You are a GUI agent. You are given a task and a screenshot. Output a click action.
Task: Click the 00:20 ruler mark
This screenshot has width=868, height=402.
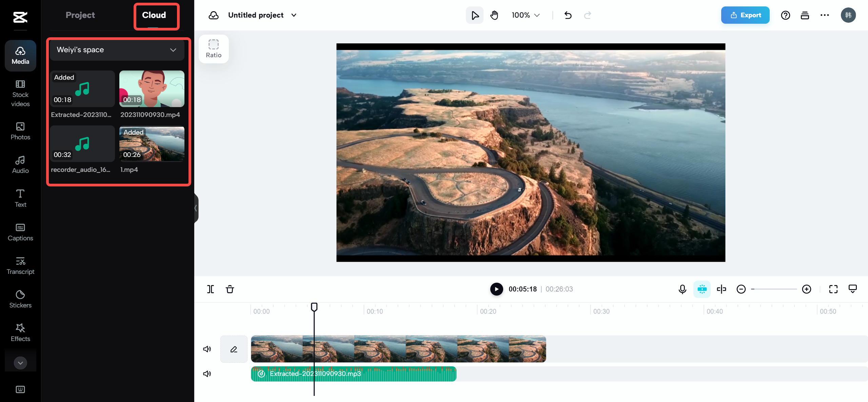(x=488, y=311)
